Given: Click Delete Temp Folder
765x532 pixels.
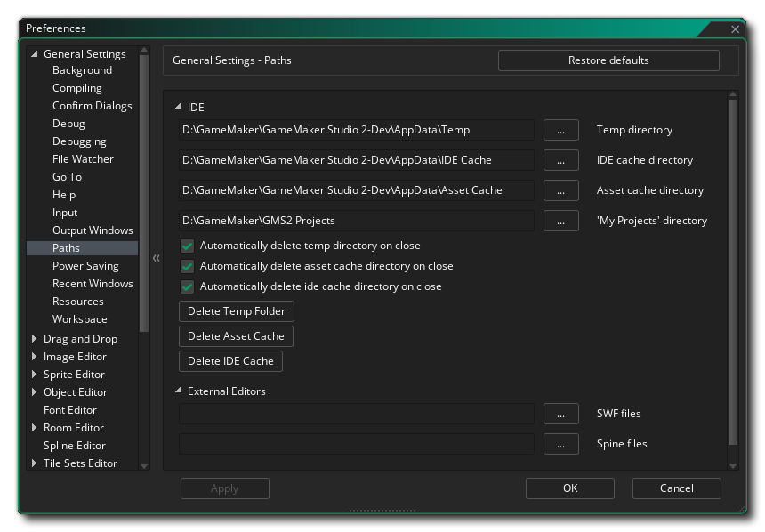Looking at the screenshot, I should tap(237, 311).
